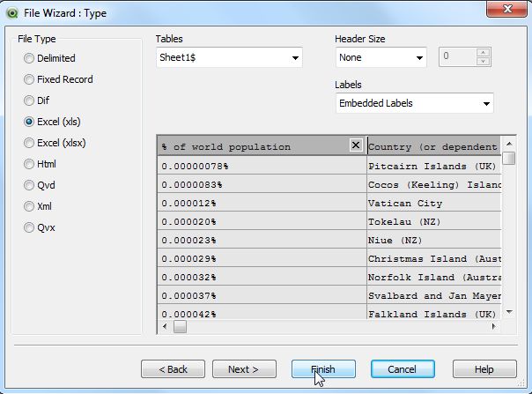
Task: Select cell 0.000037%
Action: coord(262,295)
